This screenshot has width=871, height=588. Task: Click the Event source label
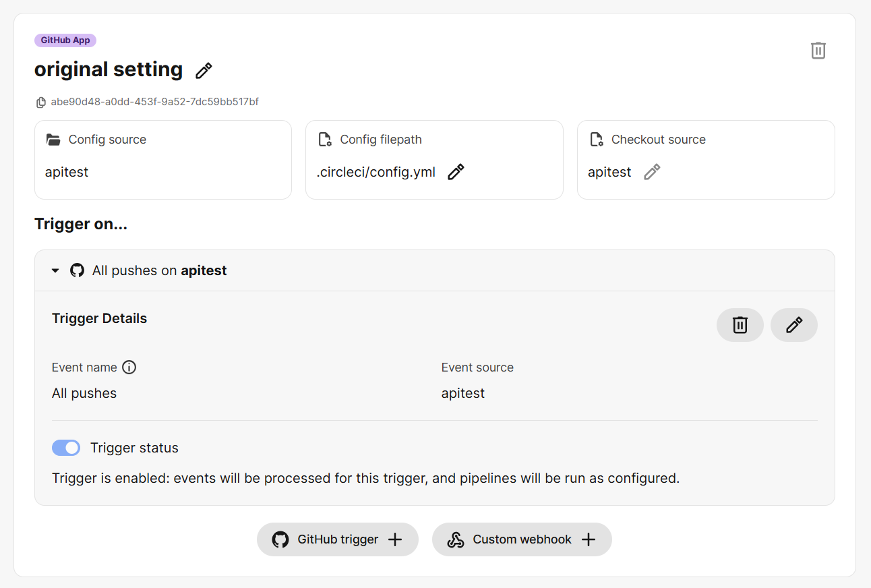(477, 367)
